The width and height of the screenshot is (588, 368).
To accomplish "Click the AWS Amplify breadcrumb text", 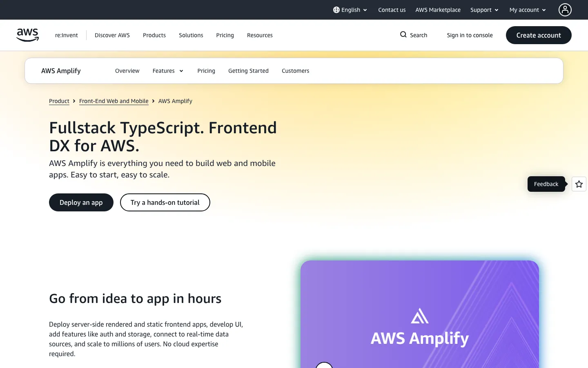I will coord(175,101).
